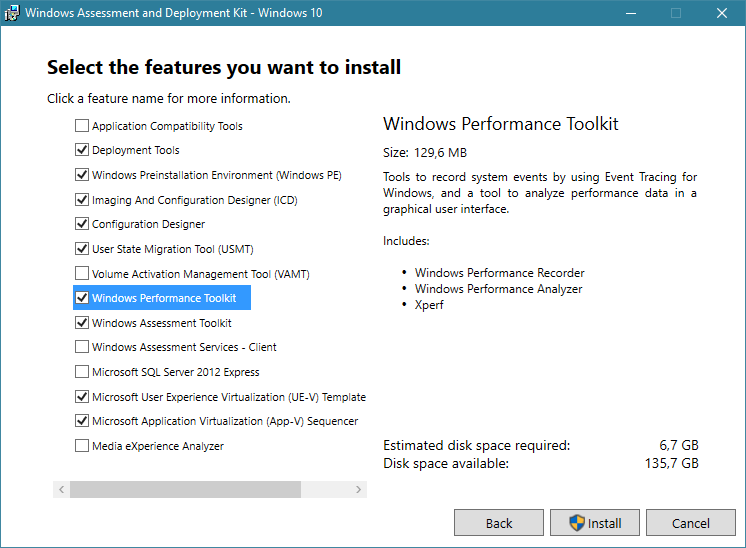Select the Microsoft Application Virtualization (App-V) Sequencer label
The image size is (746, 548).
(x=224, y=421)
